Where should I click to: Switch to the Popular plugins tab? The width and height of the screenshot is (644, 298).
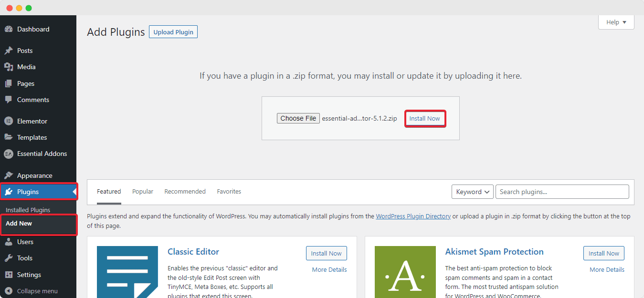point(142,191)
